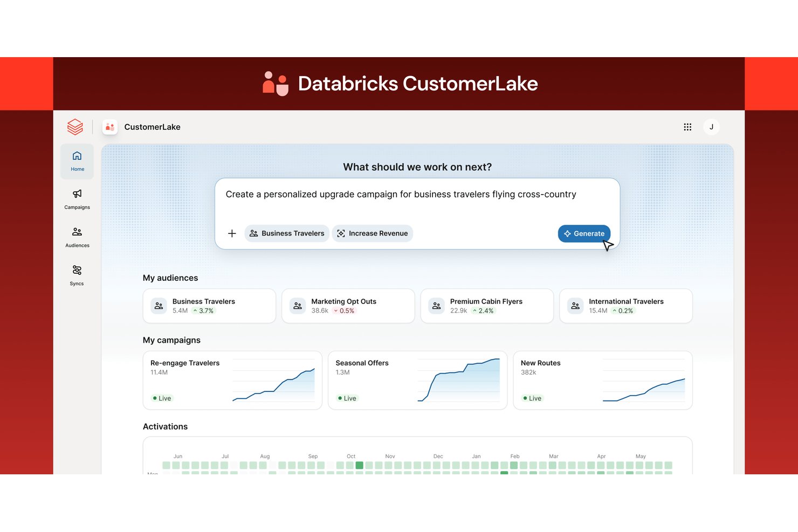This screenshot has height=532, width=798.
Task: Click the Premium Cabin Flyers card people icon
Action: (x=436, y=306)
